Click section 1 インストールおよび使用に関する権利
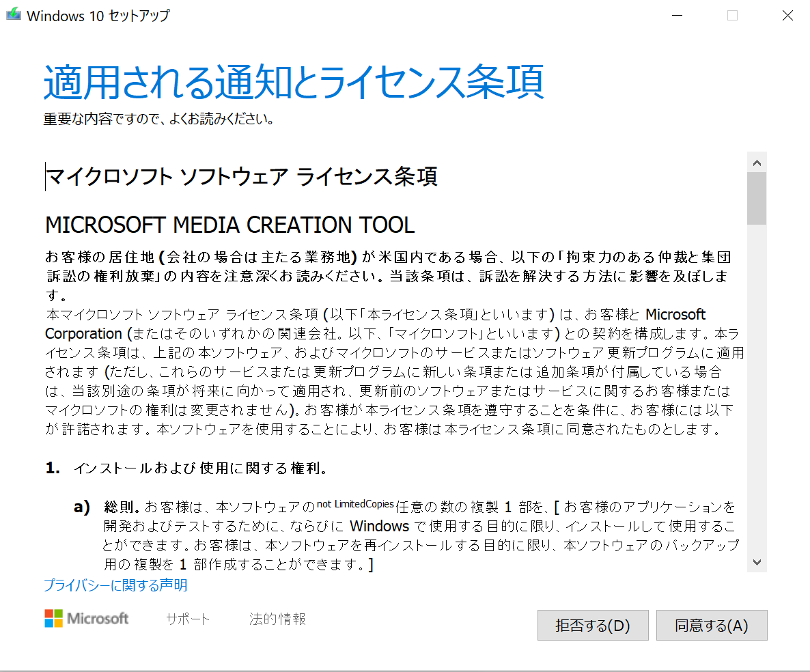Viewport: 810px width, 672px height. [186, 468]
